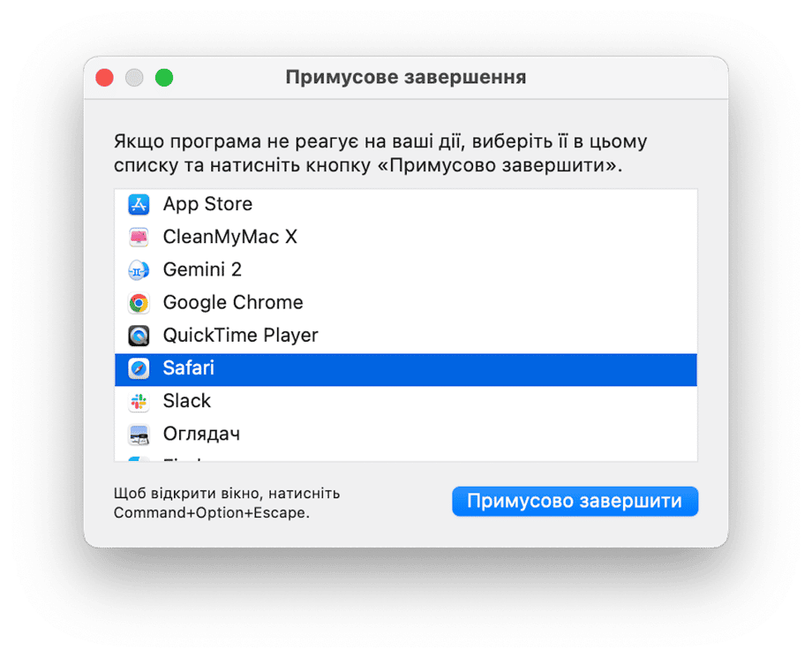812x658 pixels.
Task: Click the Safari compass icon
Action: pyautogui.click(x=139, y=368)
